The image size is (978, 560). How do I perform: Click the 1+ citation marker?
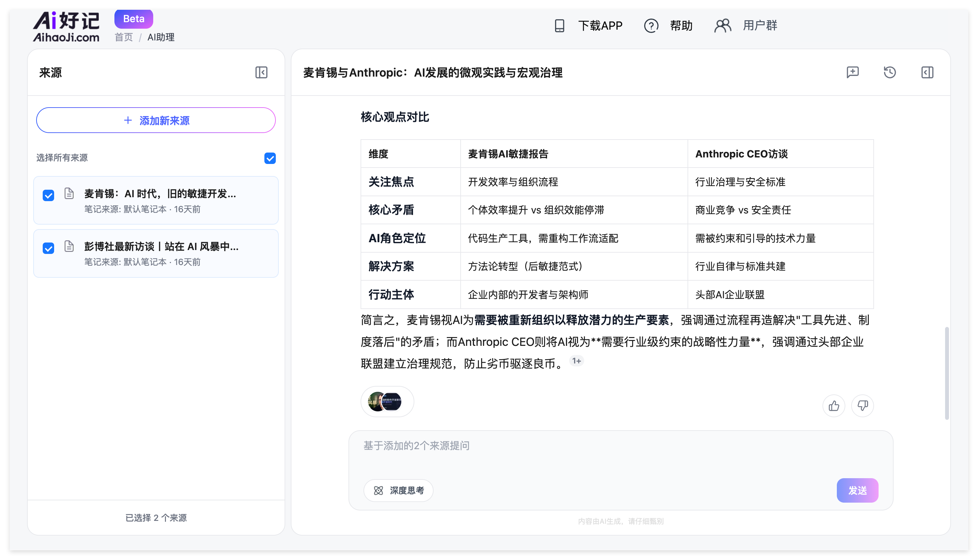(576, 361)
